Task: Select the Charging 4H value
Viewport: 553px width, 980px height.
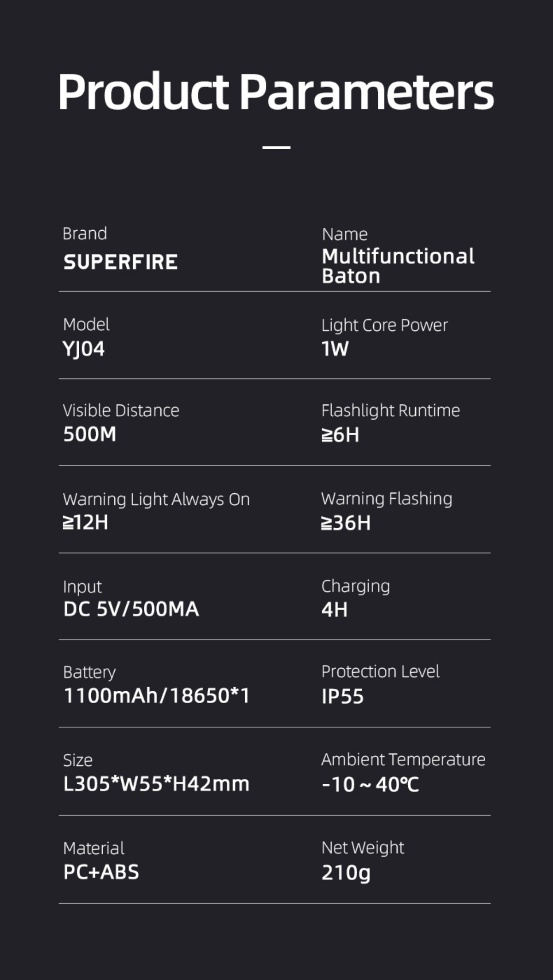Action: [335, 610]
